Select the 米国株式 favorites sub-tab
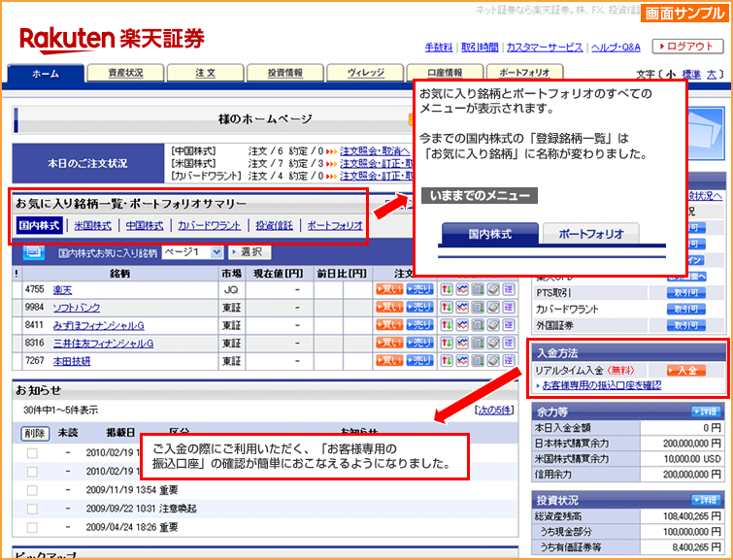The width and height of the screenshot is (733, 560). pyautogui.click(x=93, y=225)
